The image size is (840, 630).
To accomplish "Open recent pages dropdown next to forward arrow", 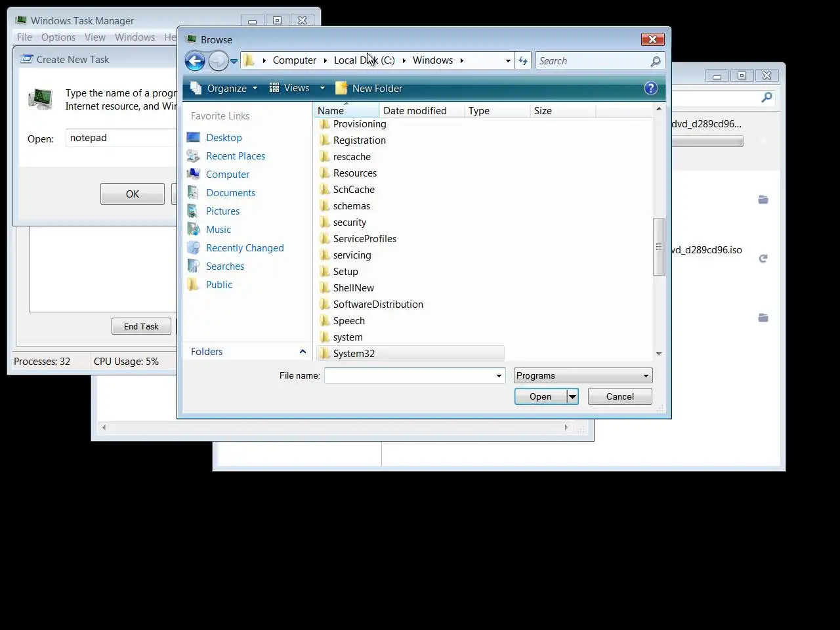I will 234,62.
